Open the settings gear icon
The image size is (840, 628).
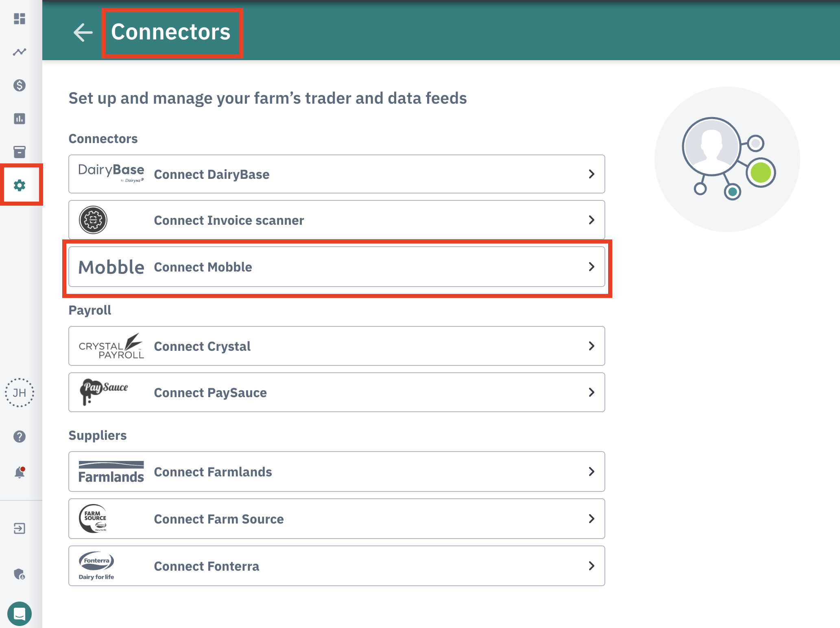click(x=20, y=185)
